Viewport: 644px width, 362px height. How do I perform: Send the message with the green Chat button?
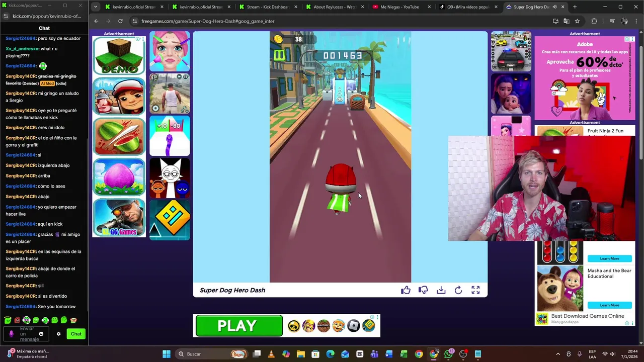tap(76, 334)
